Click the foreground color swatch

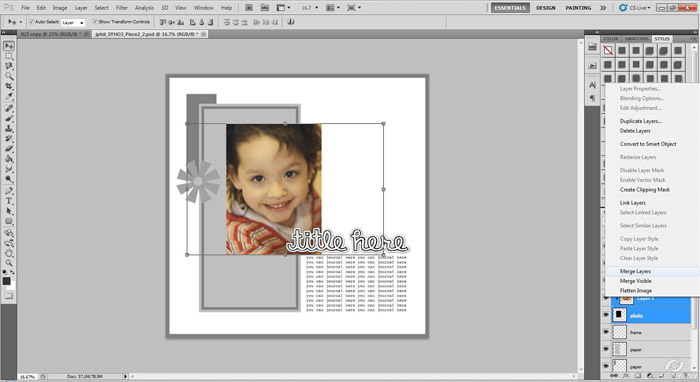tap(6, 281)
